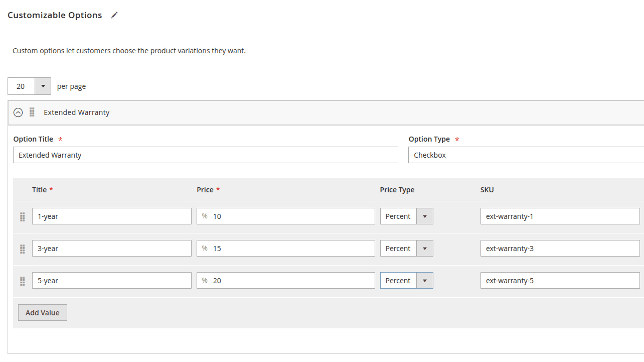Select the SKU field ext-warranty-1
The image size is (644, 362).
559,216
